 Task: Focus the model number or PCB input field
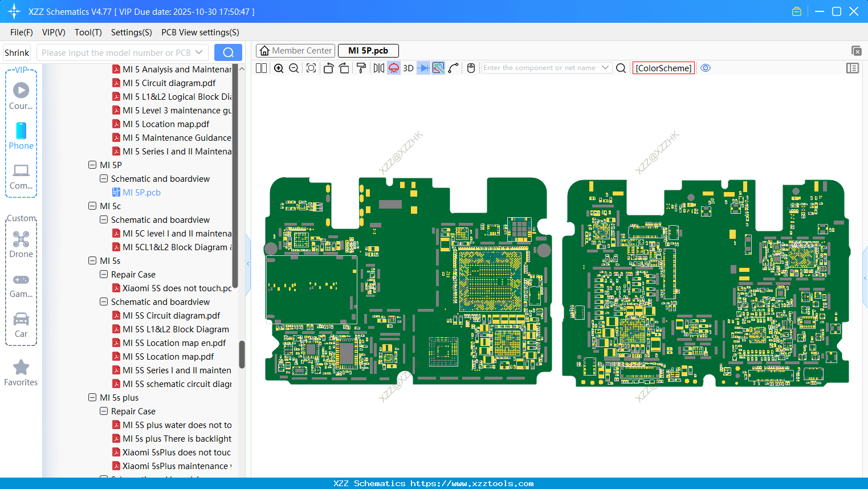[x=116, y=52]
